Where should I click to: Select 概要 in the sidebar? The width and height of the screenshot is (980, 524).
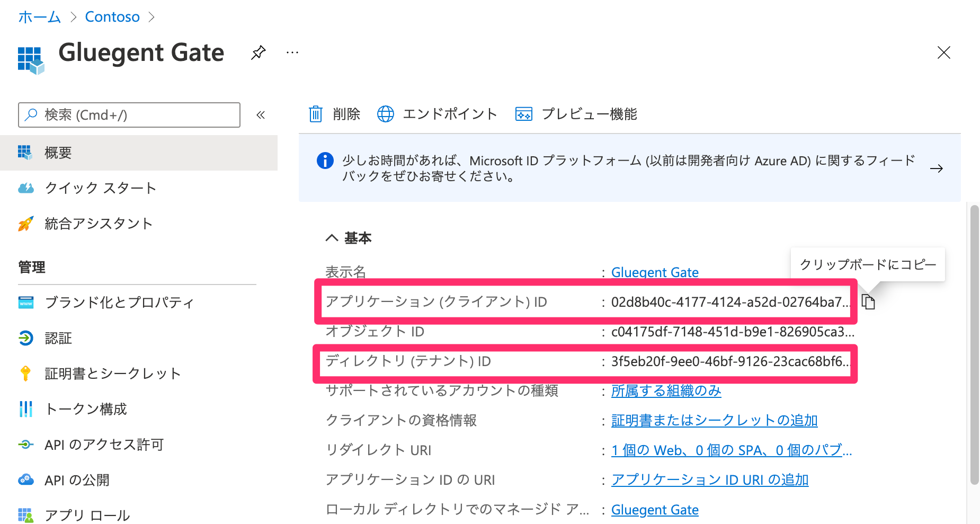pyautogui.click(x=58, y=153)
